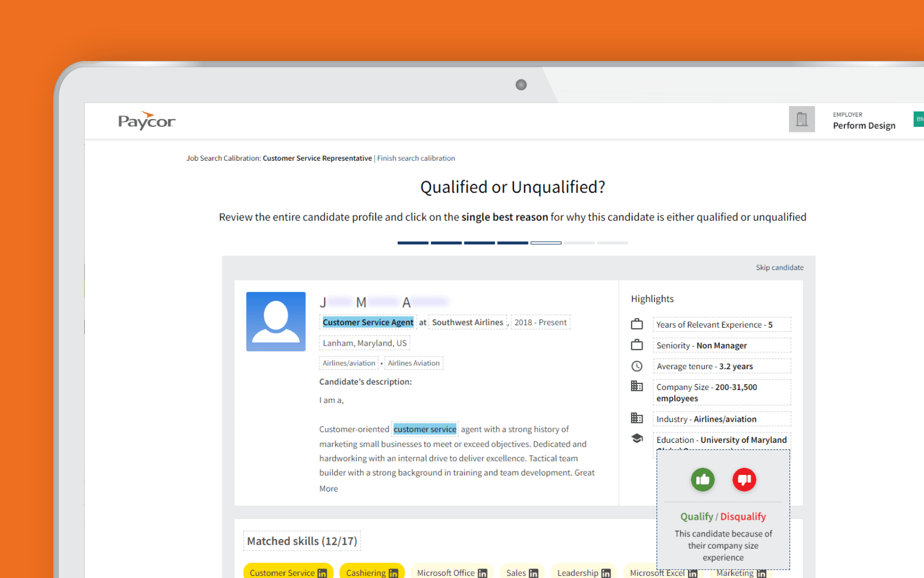Click the fifth calibration progress bar segment
924x578 pixels.
[x=546, y=243]
